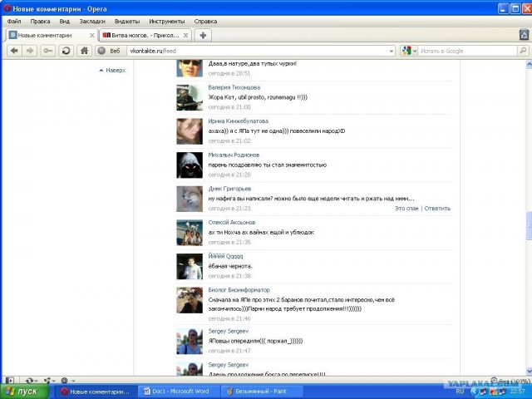Go to Home via house icon
532x399 pixels.
[83, 51]
